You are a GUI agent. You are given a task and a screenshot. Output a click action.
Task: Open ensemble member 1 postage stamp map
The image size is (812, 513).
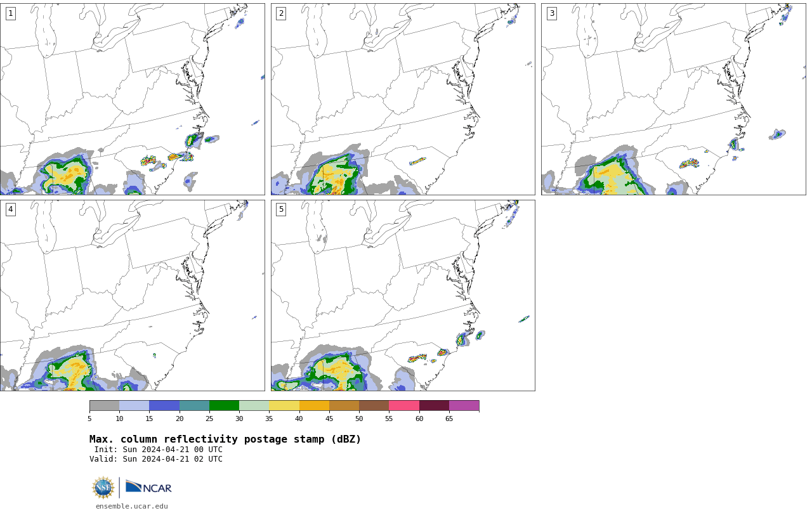point(132,99)
